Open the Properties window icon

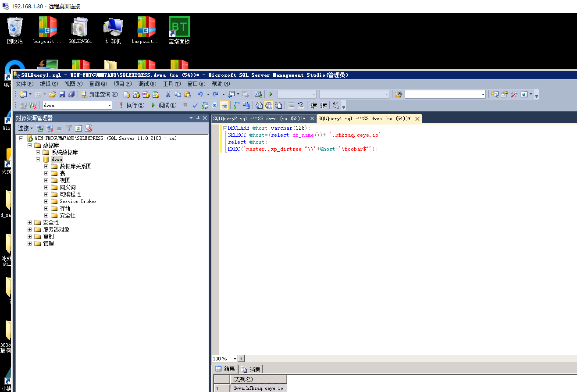point(504,94)
